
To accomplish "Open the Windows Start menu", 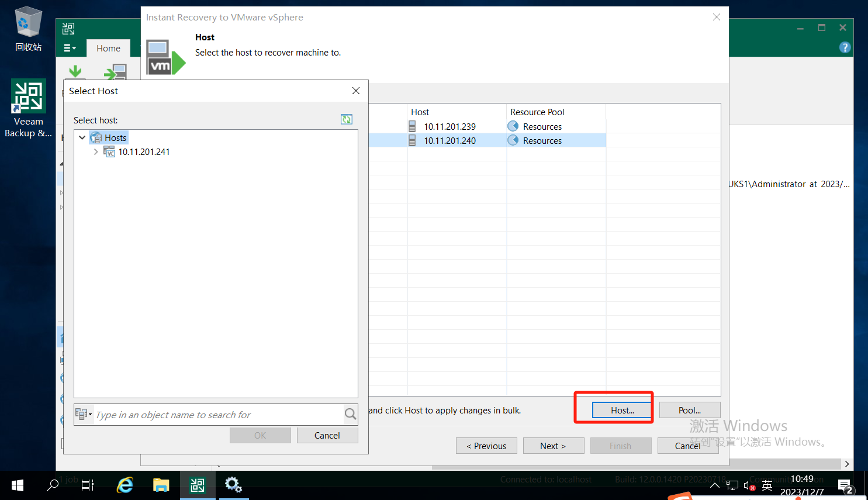I will click(x=18, y=485).
